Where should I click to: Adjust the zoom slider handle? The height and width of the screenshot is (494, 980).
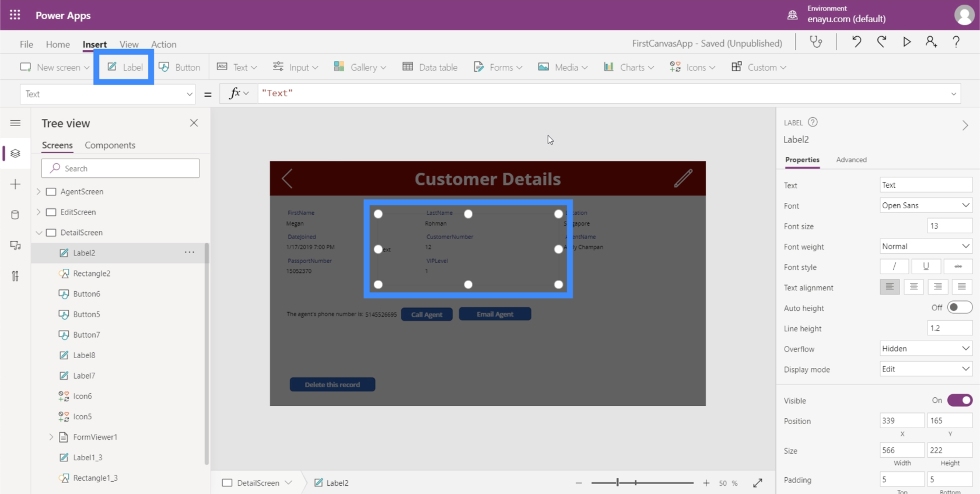pos(617,482)
